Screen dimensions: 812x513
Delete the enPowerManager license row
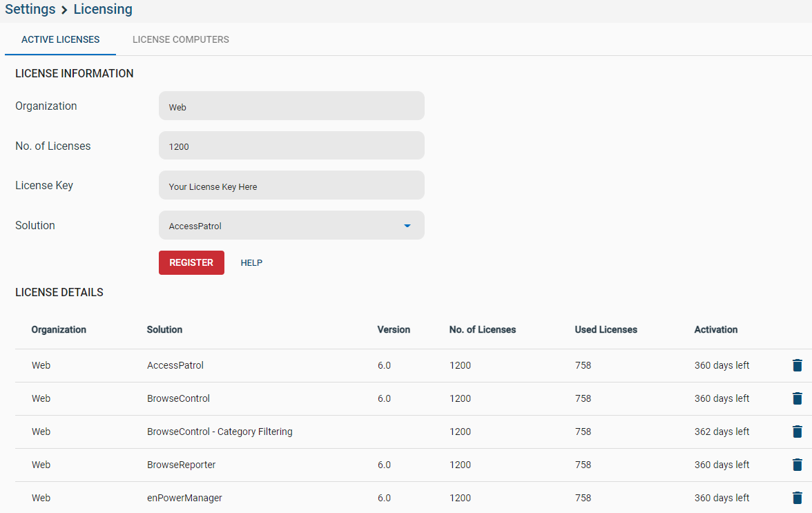[x=797, y=498]
